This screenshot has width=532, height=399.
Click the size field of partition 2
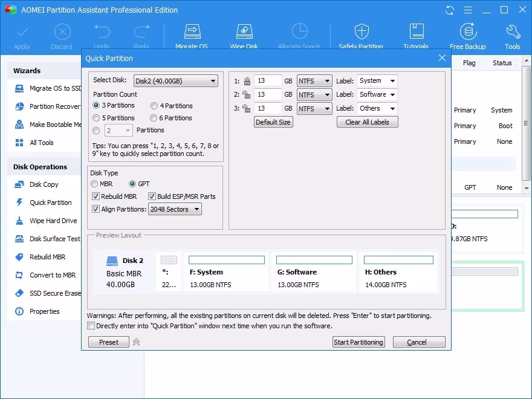pyautogui.click(x=268, y=95)
